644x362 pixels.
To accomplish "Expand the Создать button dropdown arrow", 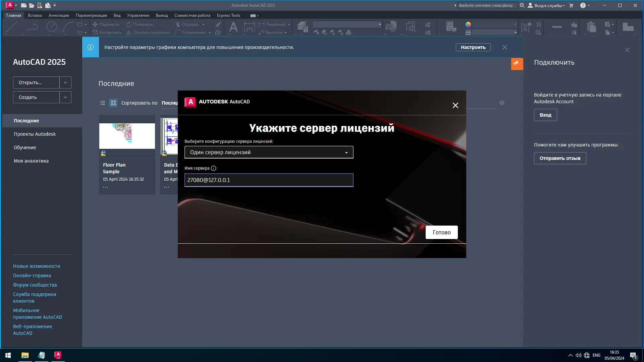I will [x=65, y=97].
